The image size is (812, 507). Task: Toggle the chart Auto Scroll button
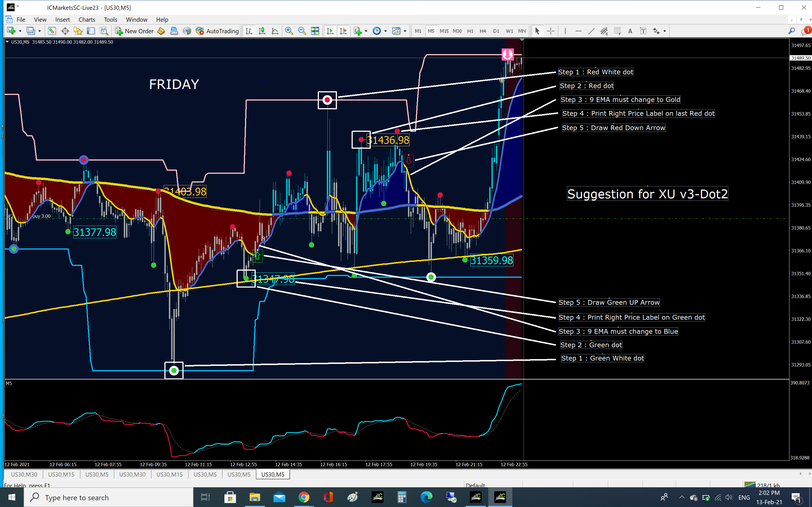pyautogui.click(x=330, y=31)
